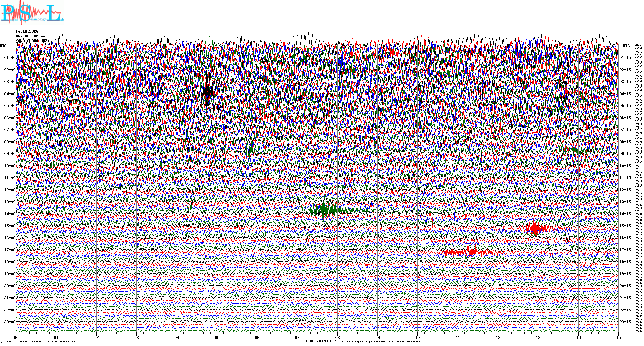Click the long red tremor near 17:00

point(470,252)
